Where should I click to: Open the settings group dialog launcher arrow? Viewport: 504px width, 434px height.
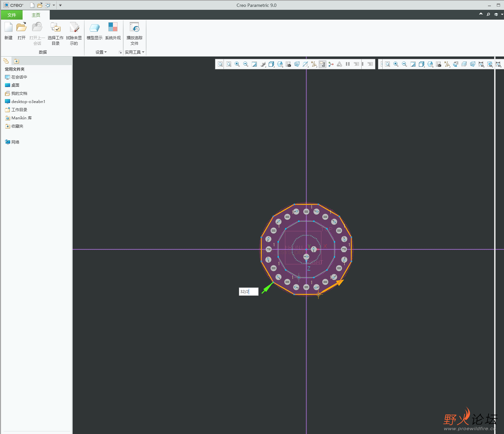tap(120, 52)
